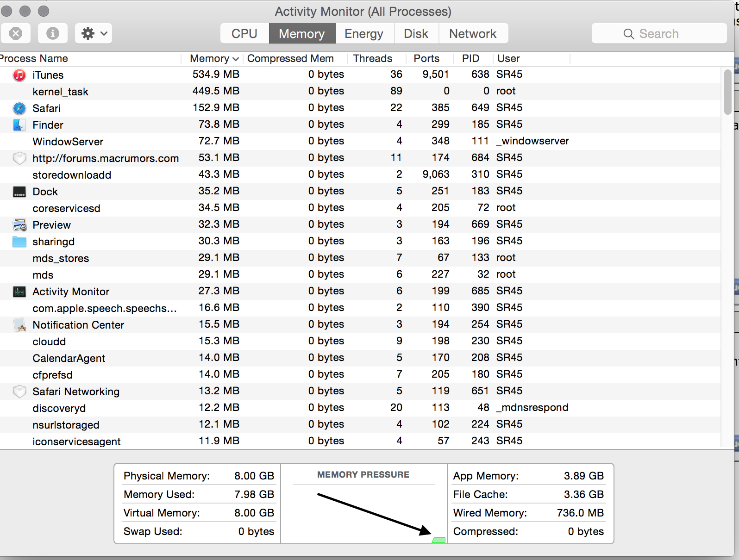Screen dimensions: 739x560
Task: Click the _windowserver user cell
Action: 532,141
